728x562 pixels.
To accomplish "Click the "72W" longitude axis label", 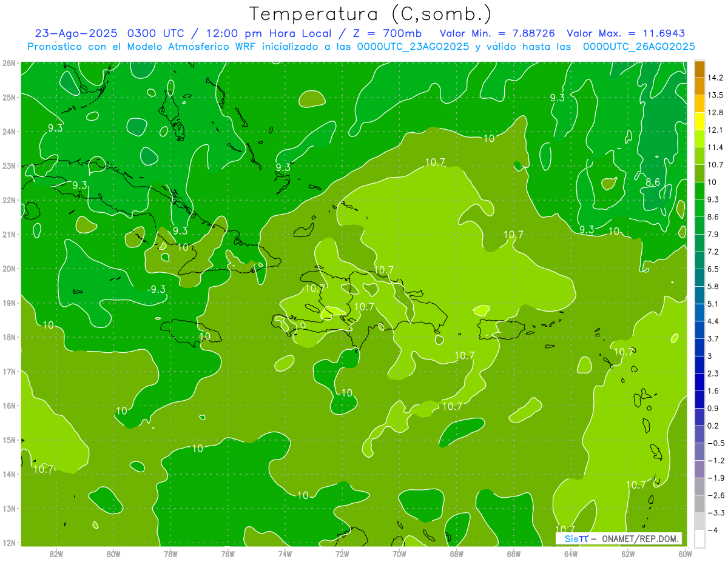I will pos(342,554).
